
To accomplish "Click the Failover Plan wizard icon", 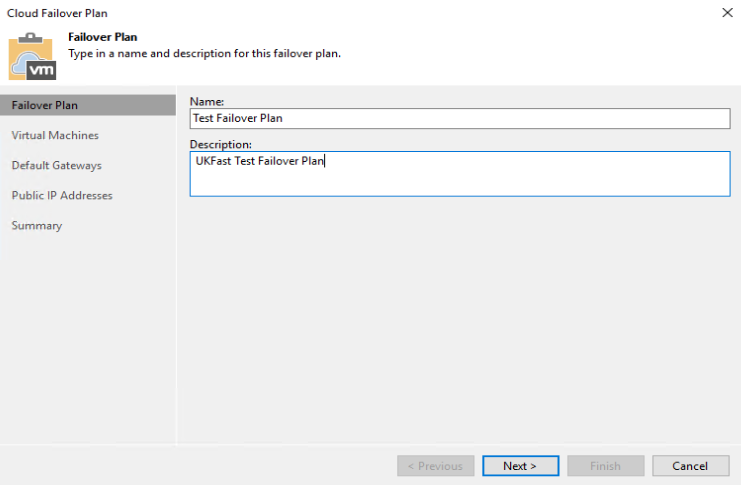I will coord(32,56).
